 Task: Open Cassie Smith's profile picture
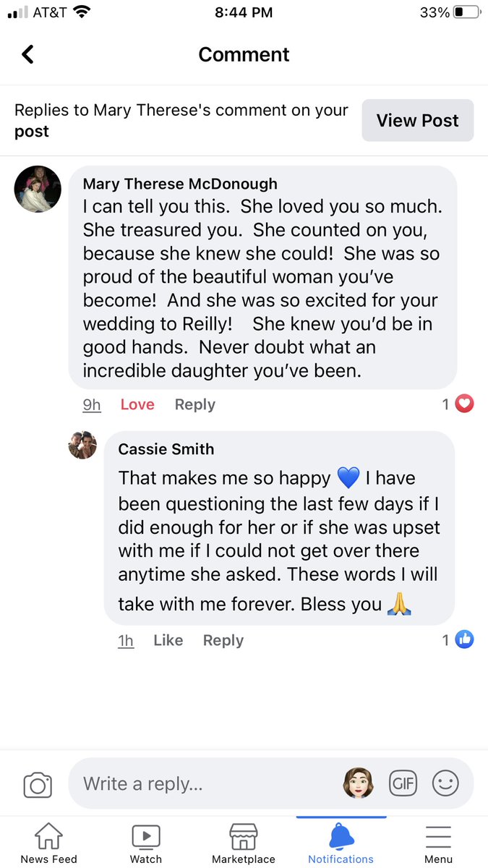coord(82,445)
